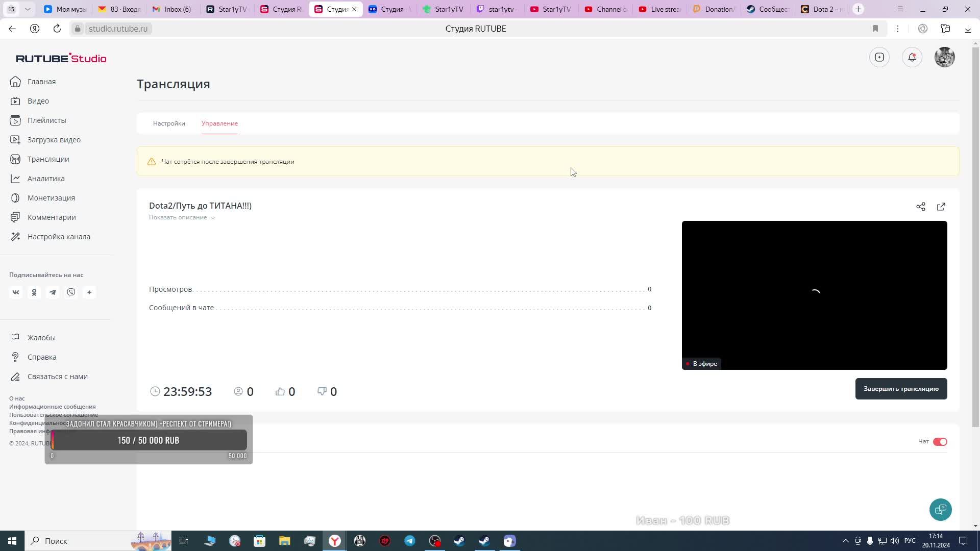Switch to the Настройки tab
Viewport: 980px width, 551px height.
tap(169, 123)
